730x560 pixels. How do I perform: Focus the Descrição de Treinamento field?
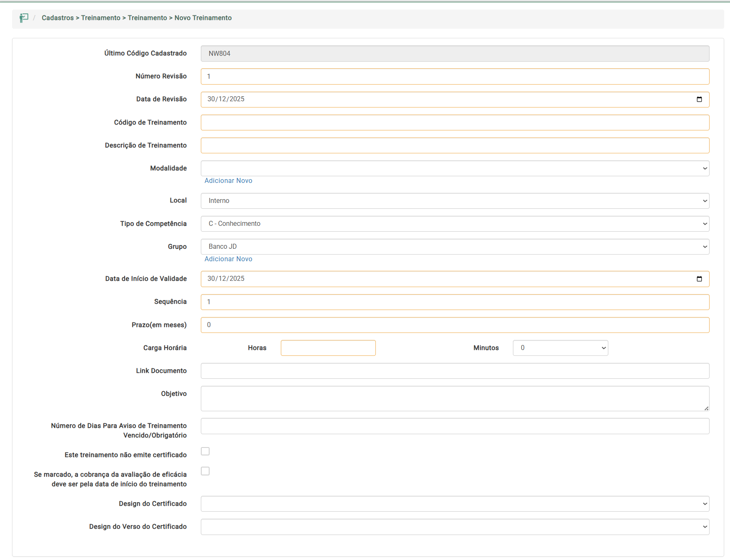click(x=455, y=145)
